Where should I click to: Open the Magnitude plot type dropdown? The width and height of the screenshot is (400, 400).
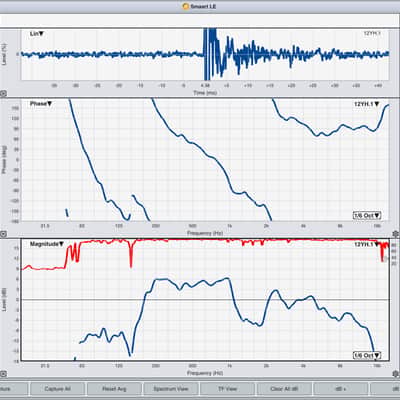point(47,244)
